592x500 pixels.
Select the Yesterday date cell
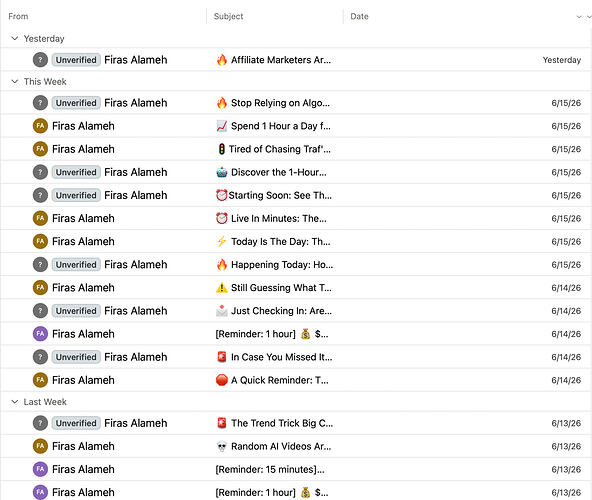coord(561,60)
